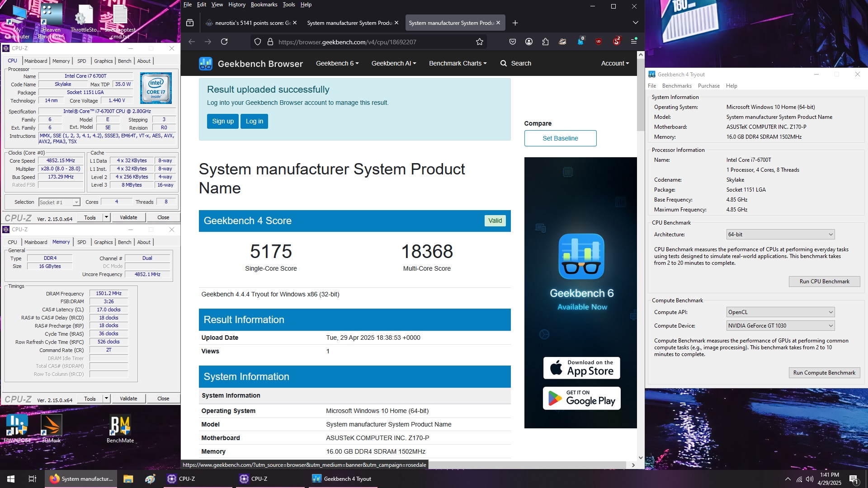
Task: Click Validate in the upper CPU-Z window
Action: coord(128,217)
